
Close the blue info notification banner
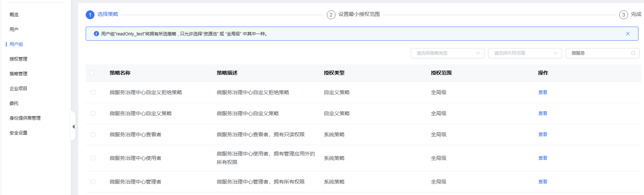[627, 34]
